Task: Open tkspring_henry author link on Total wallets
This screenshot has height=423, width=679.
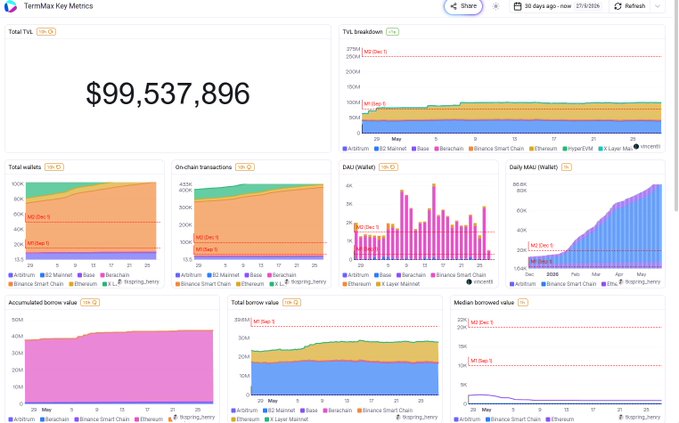Action: coord(139,282)
